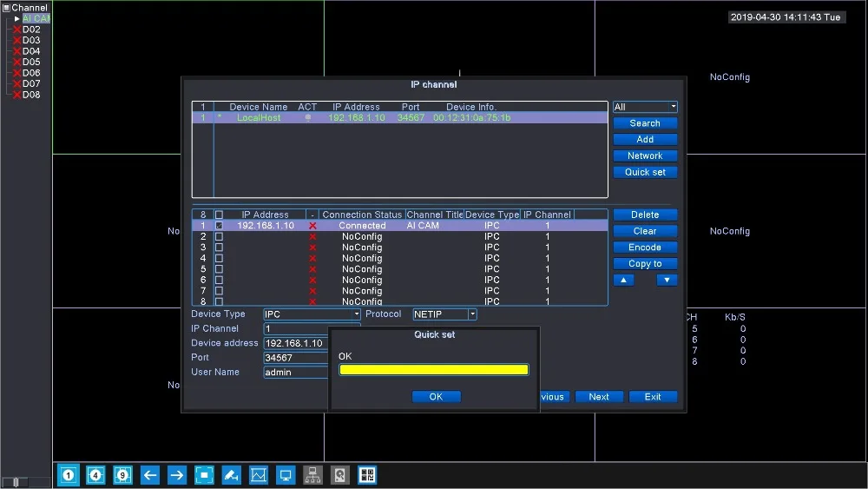Click the yellow Quick set progress bar
Image resolution: width=868 pixels, height=489 pixels.
[x=434, y=370]
